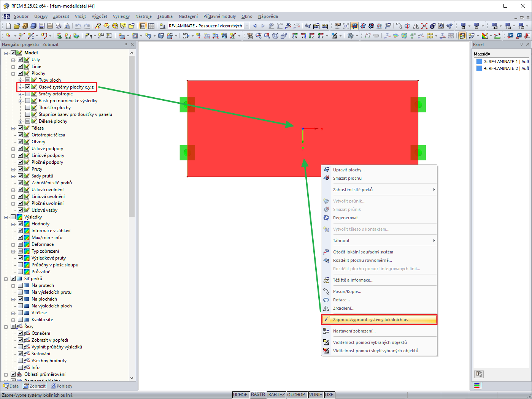Toggle the Otvory checkbox

coord(21,142)
